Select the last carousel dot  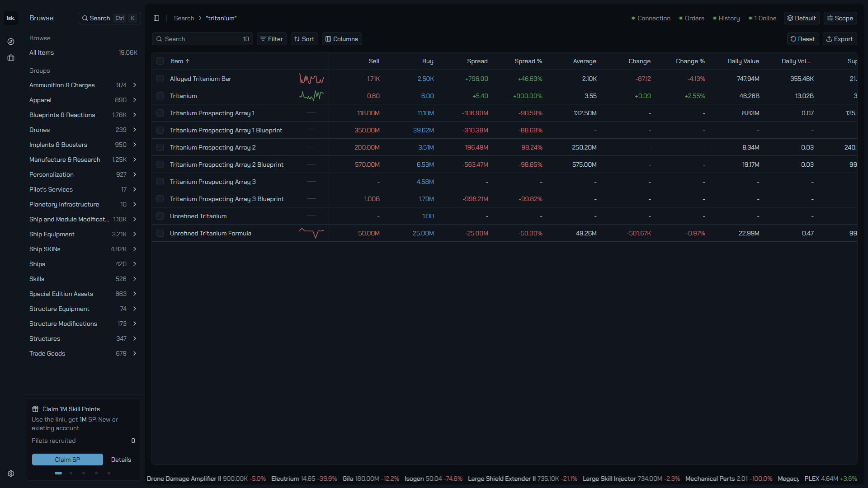[x=109, y=473]
